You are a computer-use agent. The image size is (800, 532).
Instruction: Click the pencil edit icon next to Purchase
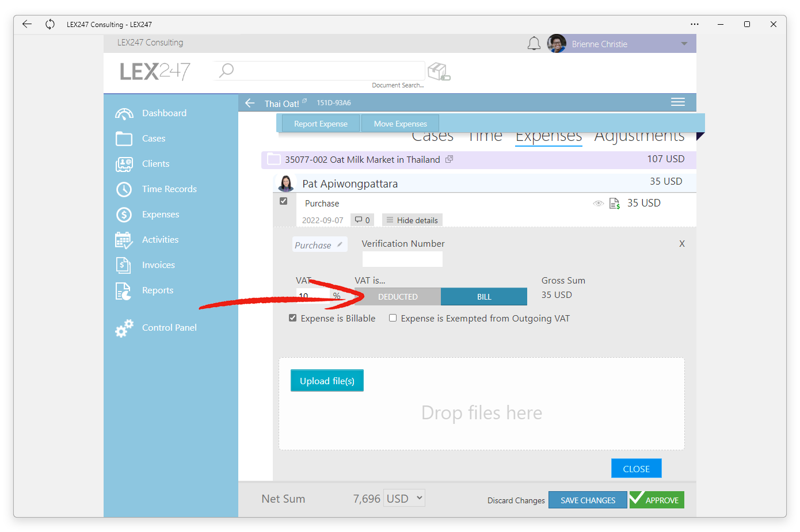click(340, 244)
